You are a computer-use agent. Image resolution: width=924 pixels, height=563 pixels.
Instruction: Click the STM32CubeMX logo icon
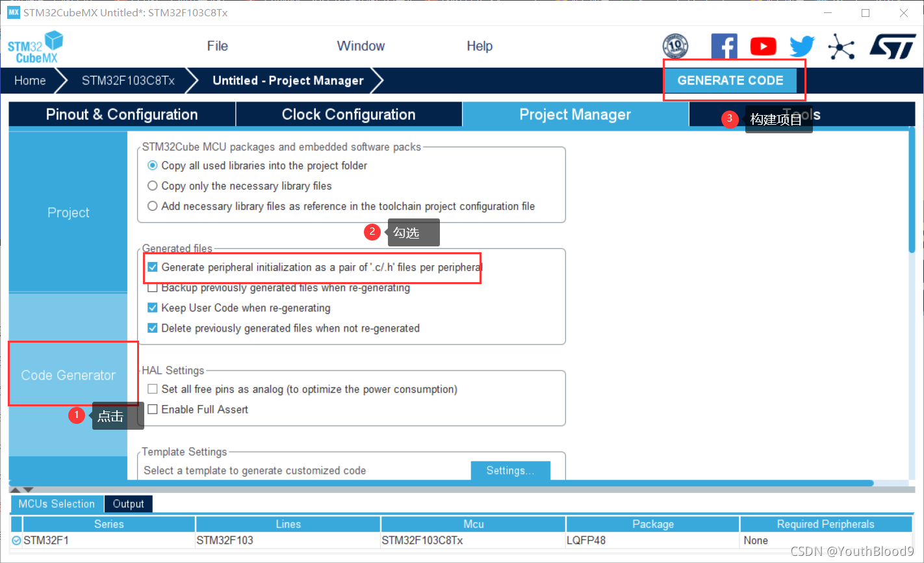[36, 47]
